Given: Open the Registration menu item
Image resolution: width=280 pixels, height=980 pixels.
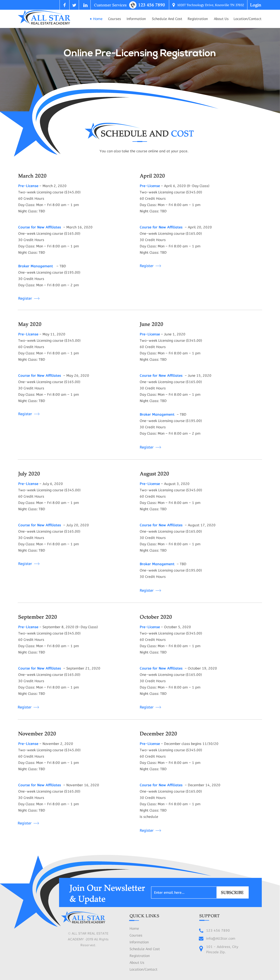Looking at the screenshot, I should (197, 19).
